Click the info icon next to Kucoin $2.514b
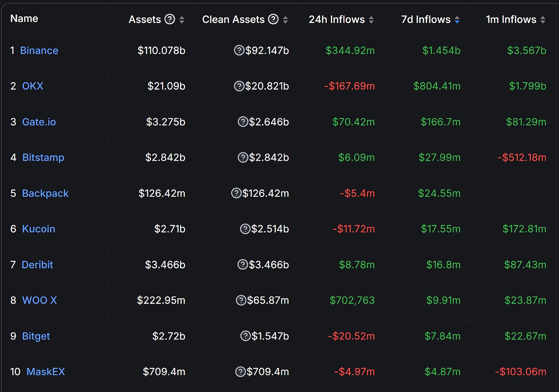This screenshot has height=392, width=559. [x=245, y=229]
